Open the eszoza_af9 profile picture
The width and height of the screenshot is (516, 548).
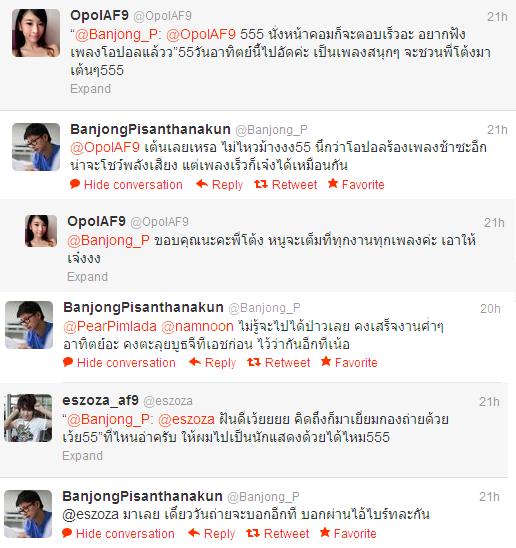coord(28,418)
